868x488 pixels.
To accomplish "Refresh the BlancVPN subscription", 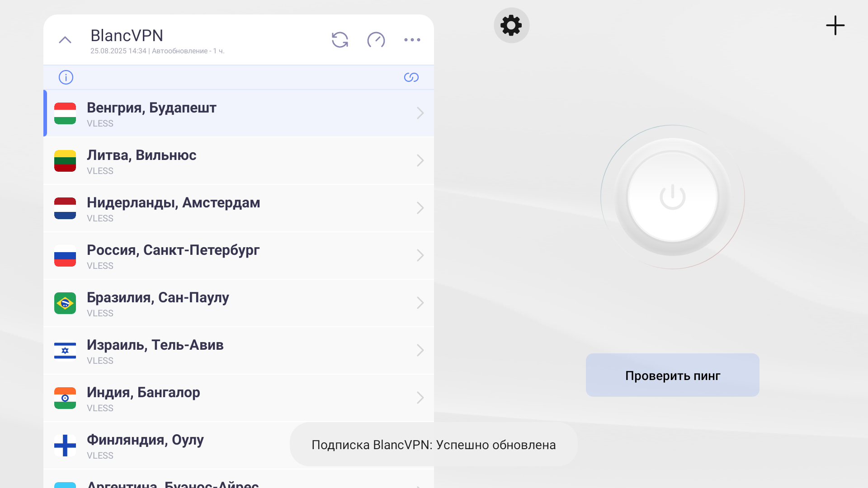I will coord(340,40).
